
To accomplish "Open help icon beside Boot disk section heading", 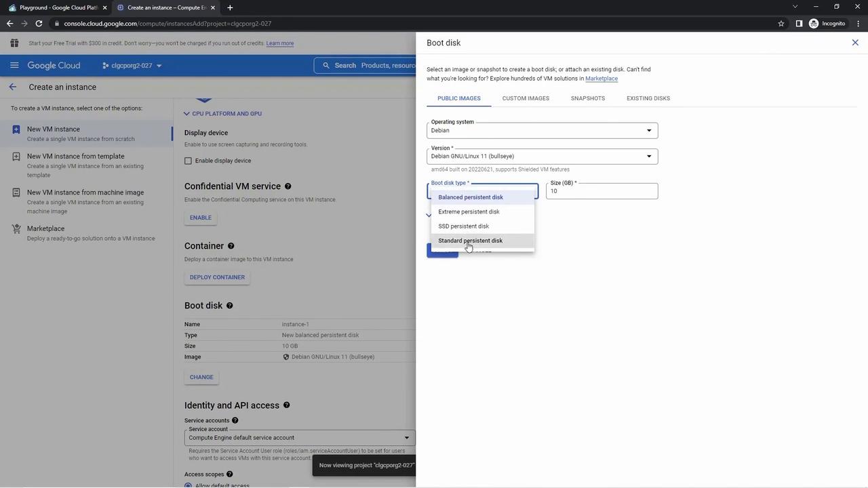I will (x=229, y=306).
